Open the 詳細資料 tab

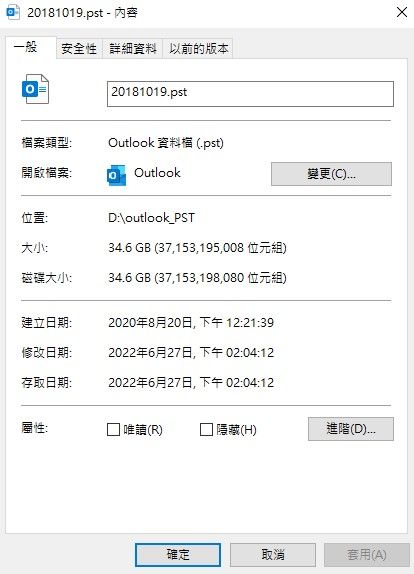click(x=133, y=48)
